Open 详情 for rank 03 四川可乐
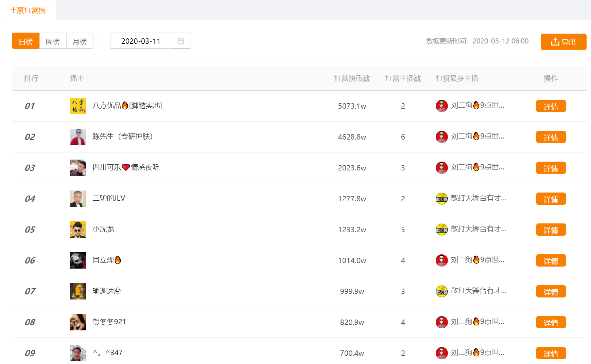591x364 pixels. coord(551,168)
